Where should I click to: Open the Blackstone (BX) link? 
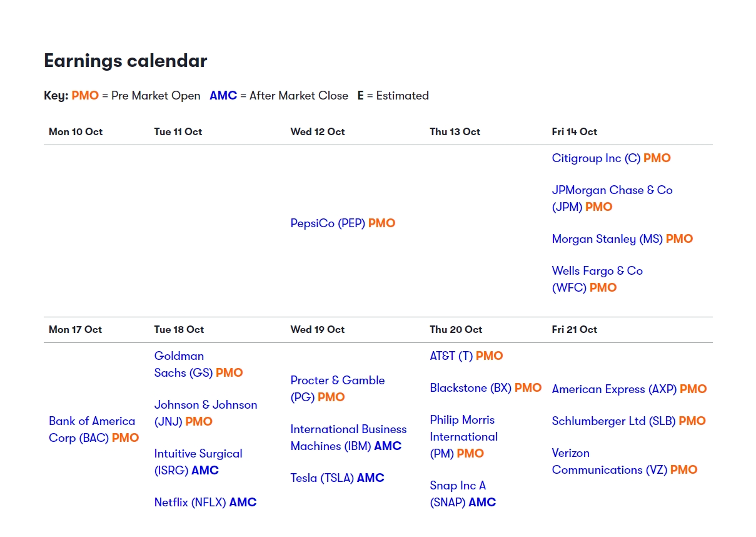click(x=470, y=388)
